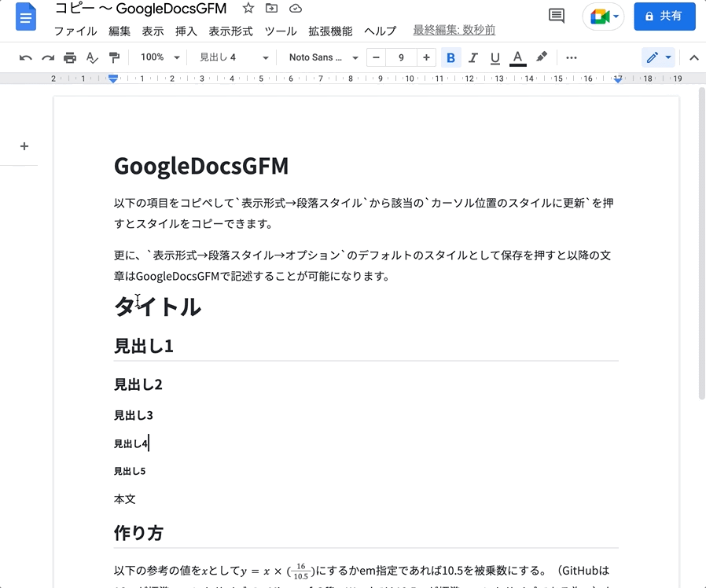Click the right indent ruler marker
Screen dimensions: 706x588
pyautogui.click(x=618, y=79)
